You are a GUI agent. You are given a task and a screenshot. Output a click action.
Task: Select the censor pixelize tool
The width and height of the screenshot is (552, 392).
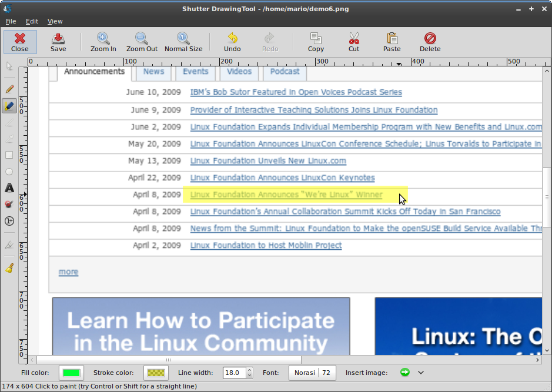[9, 205]
